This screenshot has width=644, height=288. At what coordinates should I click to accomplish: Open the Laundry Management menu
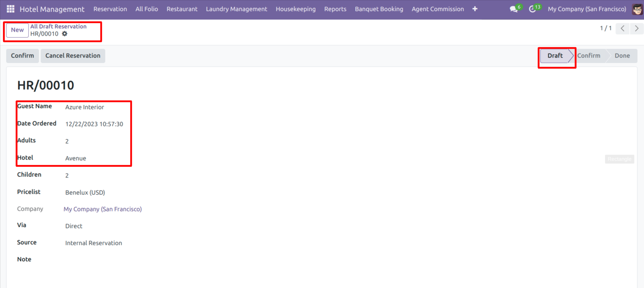pyautogui.click(x=236, y=9)
